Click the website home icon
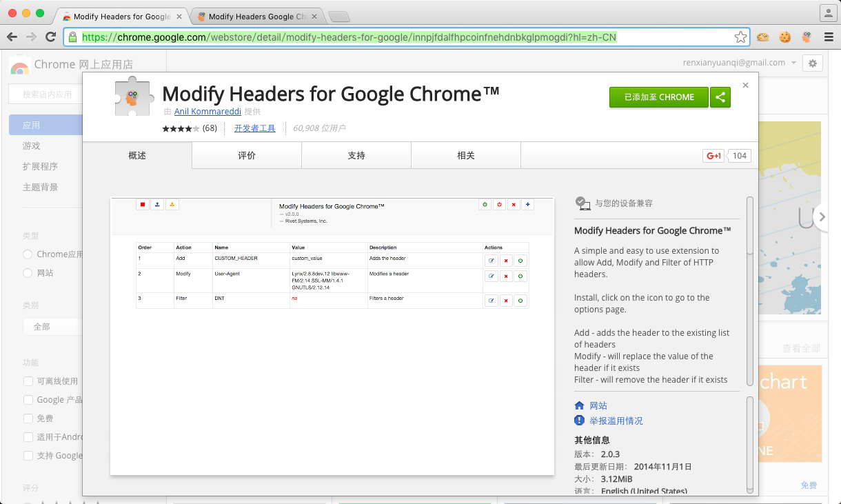 (x=579, y=405)
